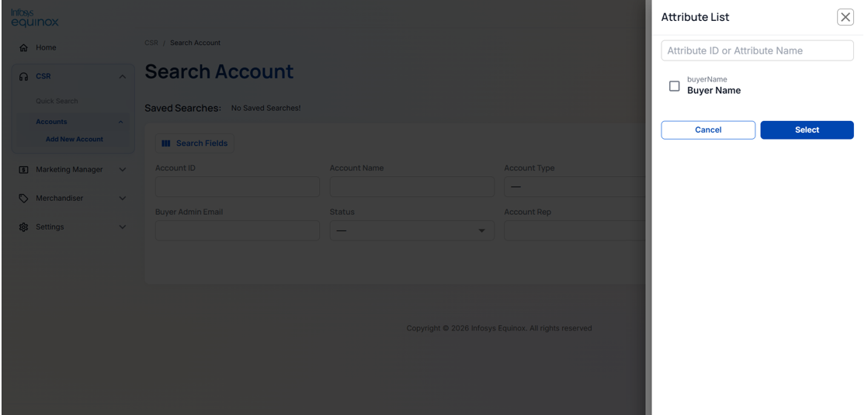
Task: Open the Search Fields button
Action: (194, 144)
